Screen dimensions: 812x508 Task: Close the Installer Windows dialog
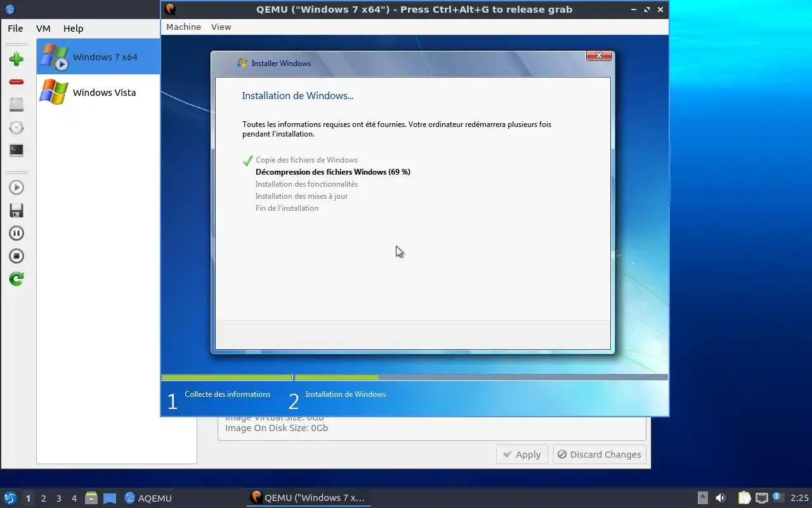(x=599, y=56)
